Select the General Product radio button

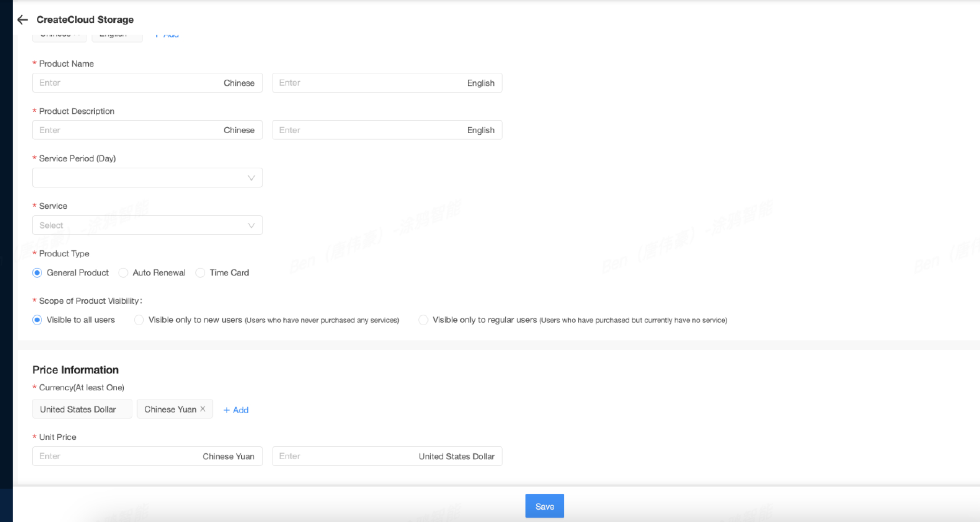tap(37, 273)
